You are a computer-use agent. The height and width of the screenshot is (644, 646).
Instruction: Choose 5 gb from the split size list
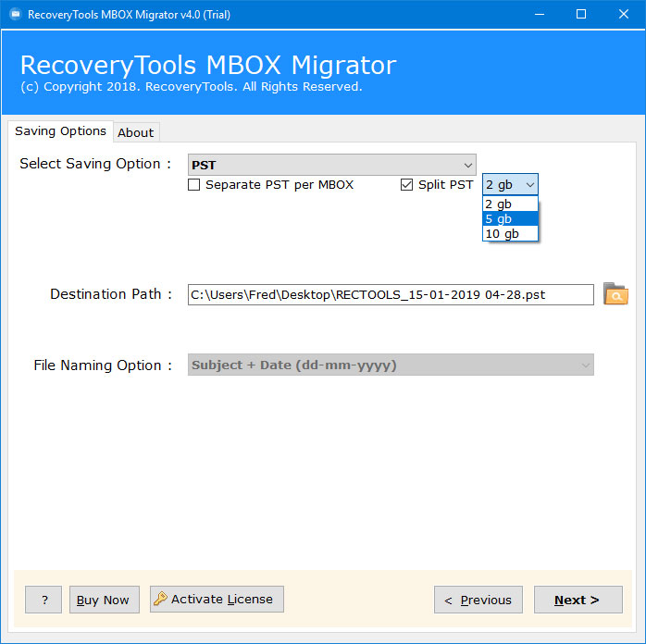pyautogui.click(x=510, y=218)
